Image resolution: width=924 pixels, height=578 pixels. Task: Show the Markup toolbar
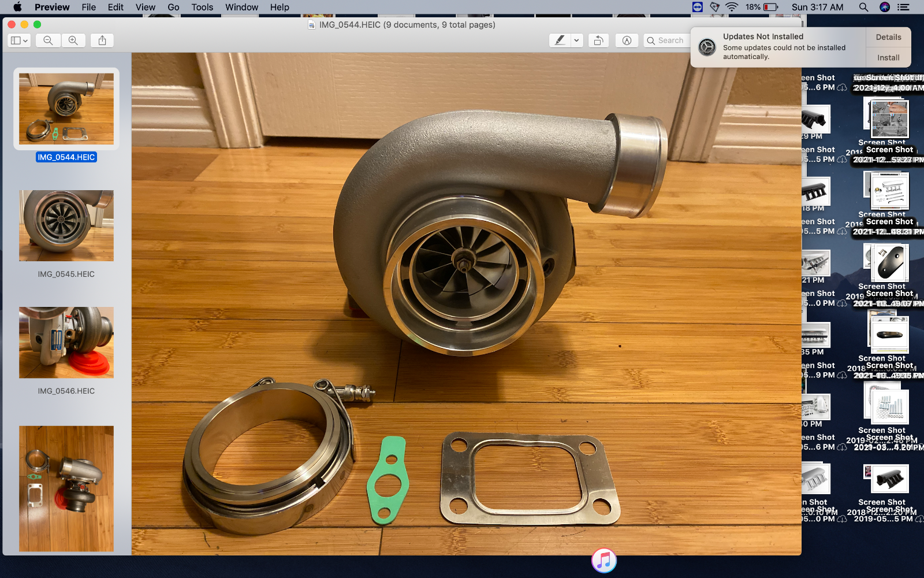coord(627,40)
